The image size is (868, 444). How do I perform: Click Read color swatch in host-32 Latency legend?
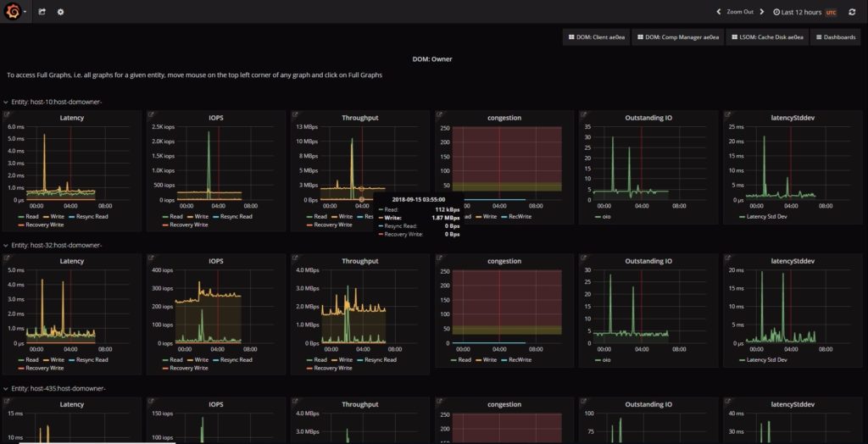pyautogui.click(x=21, y=360)
